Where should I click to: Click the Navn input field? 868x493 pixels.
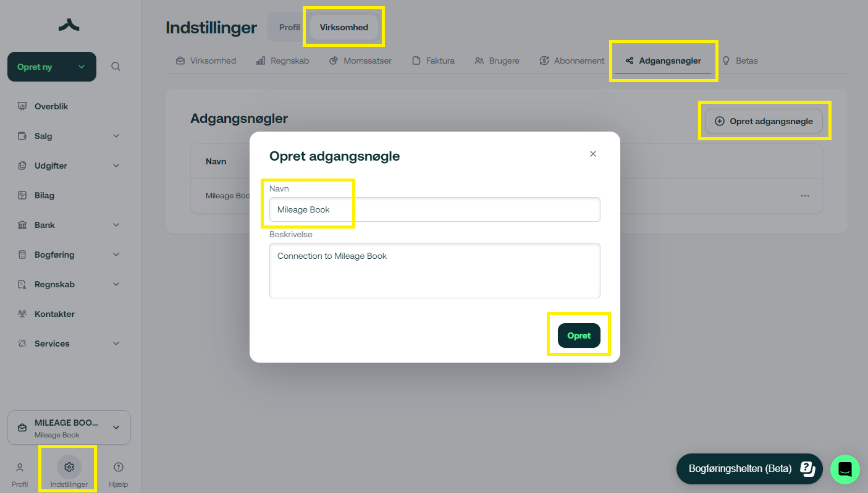(435, 209)
